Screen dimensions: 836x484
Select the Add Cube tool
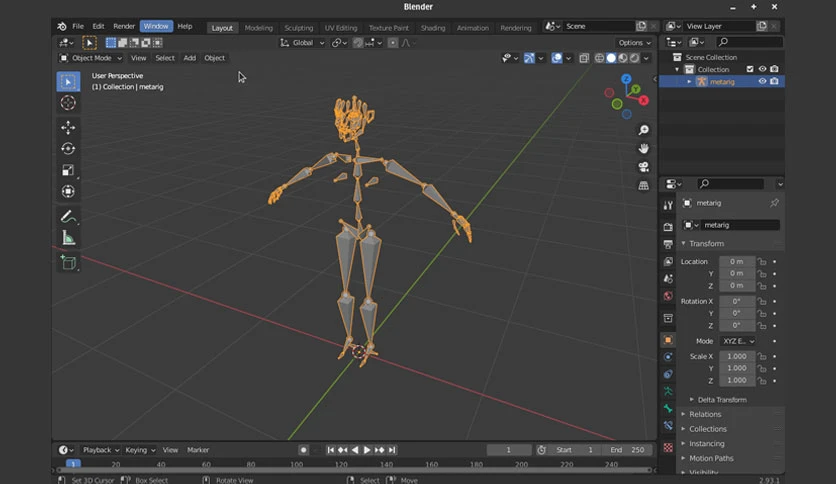tap(68, 262)
